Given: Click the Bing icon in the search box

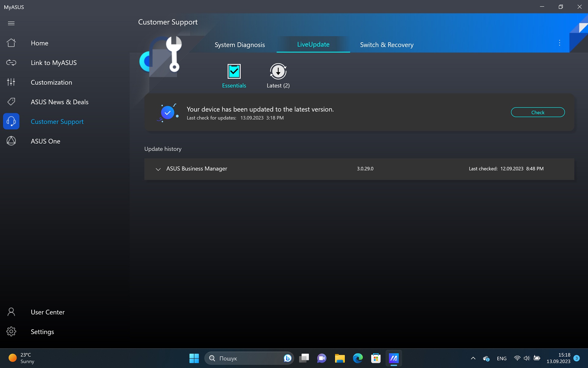Looking at the screenshot, I should tap(287, 358).
